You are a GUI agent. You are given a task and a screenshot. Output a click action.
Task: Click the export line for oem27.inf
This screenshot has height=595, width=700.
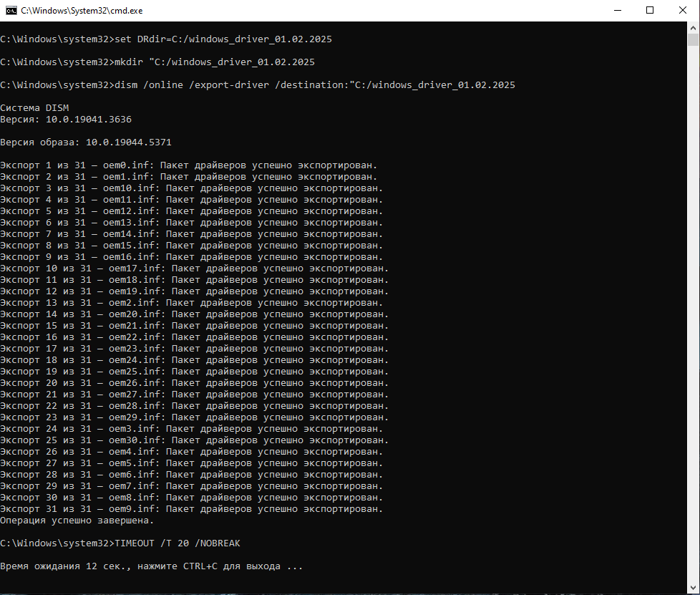tap(195, 395)
